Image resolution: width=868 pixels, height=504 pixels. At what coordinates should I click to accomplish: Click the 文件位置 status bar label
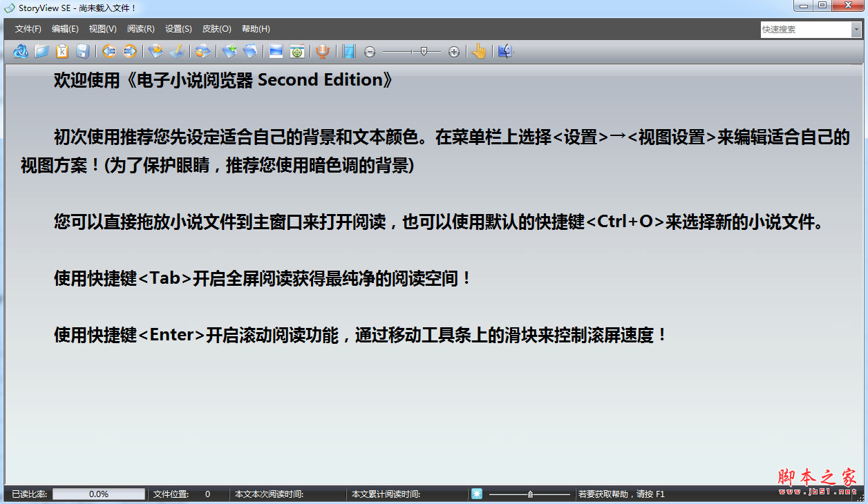pos(171,494)
